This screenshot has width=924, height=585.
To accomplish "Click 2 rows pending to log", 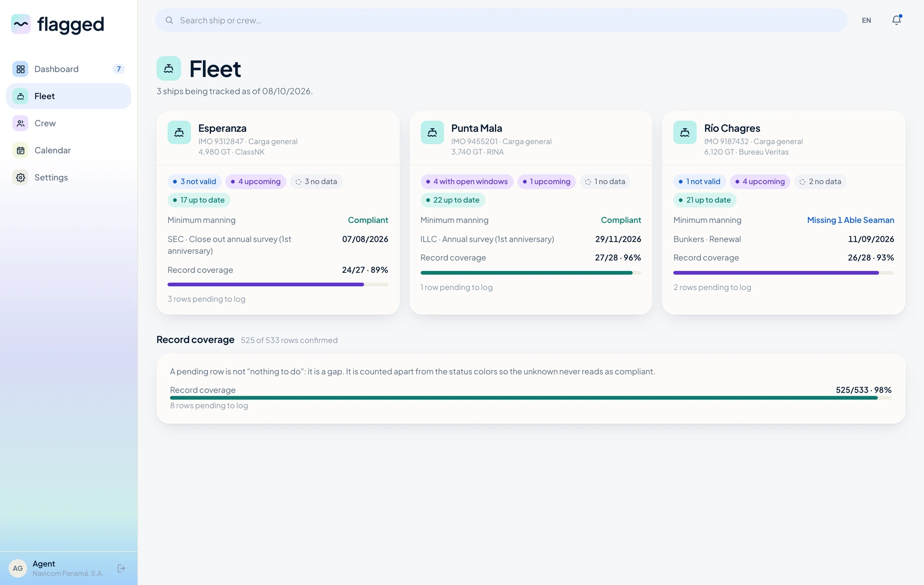I will pyautogui.click(x=712, y=287).
